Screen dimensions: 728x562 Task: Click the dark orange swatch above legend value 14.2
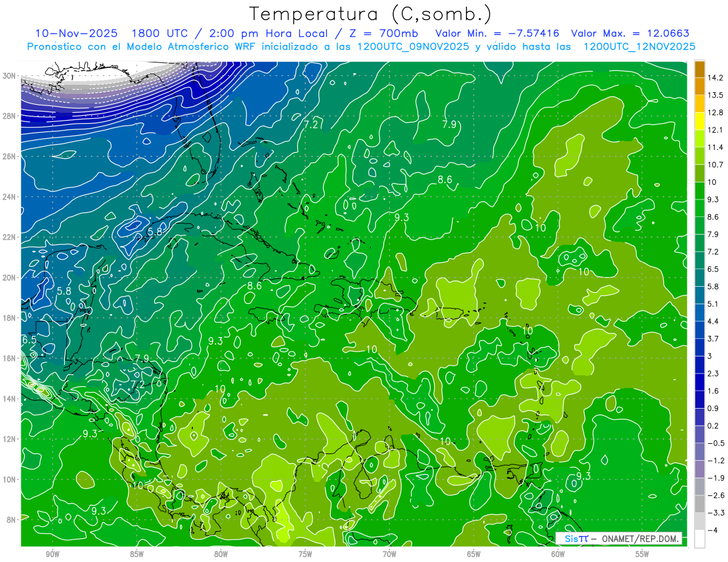click(699, 69)
